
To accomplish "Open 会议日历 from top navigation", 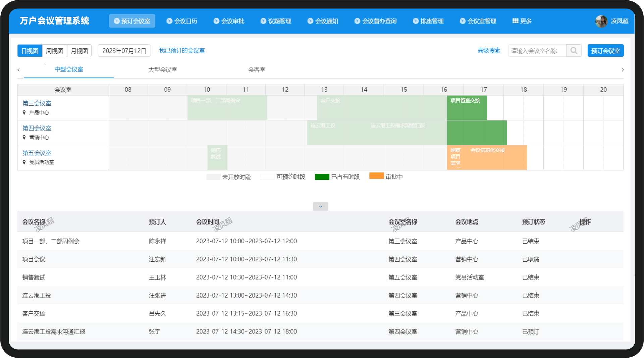I will [x=182, y=21].
